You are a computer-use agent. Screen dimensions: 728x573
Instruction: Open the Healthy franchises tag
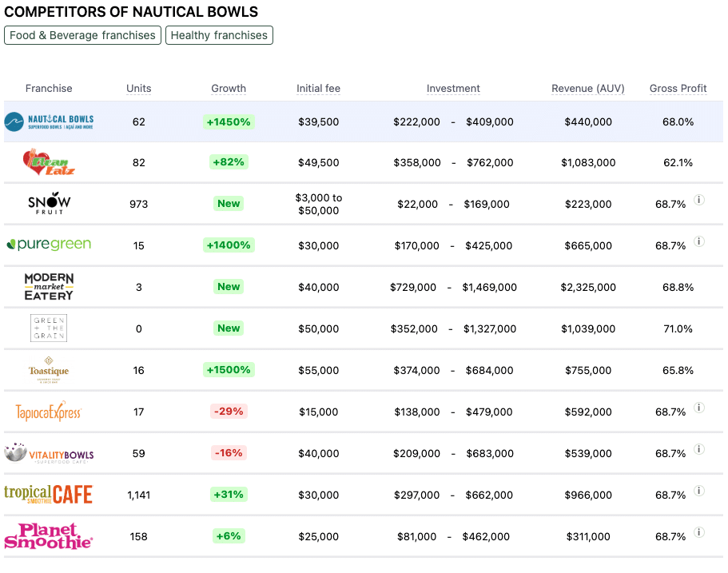pos(219,35)
